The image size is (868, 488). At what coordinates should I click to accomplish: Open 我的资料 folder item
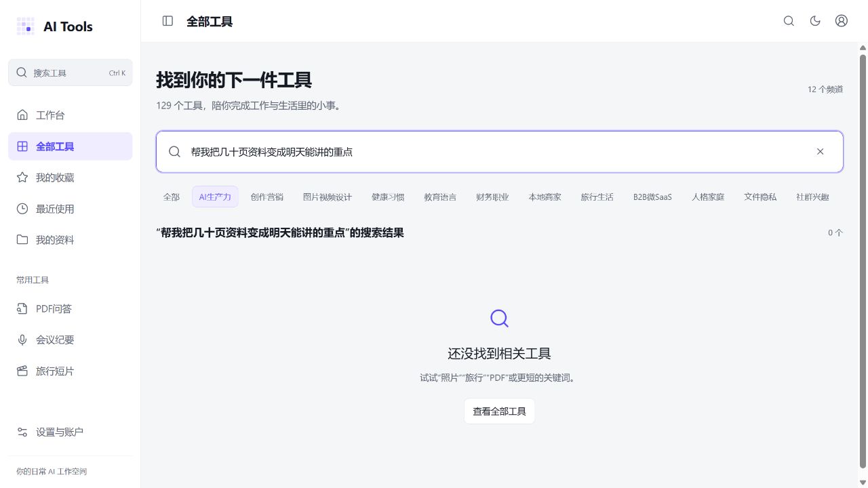click(71, 240)
